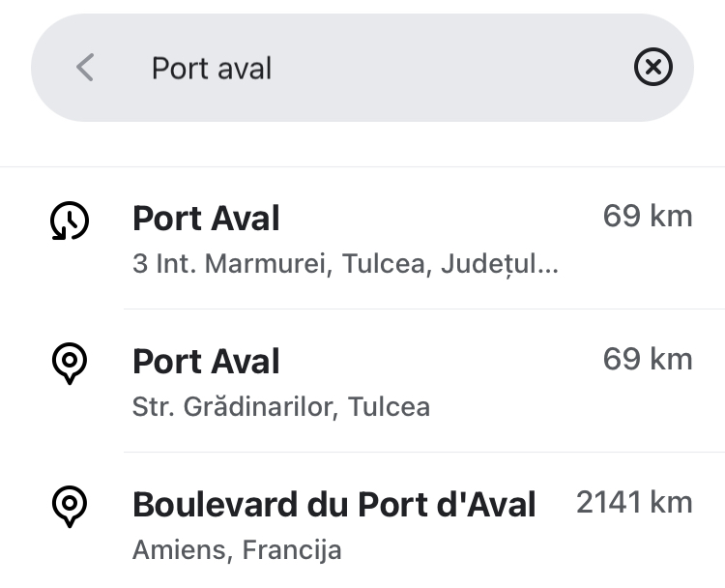Click the Port Aval title above Str. Grădinarilor
725x588 pixels.
point(206,362)
